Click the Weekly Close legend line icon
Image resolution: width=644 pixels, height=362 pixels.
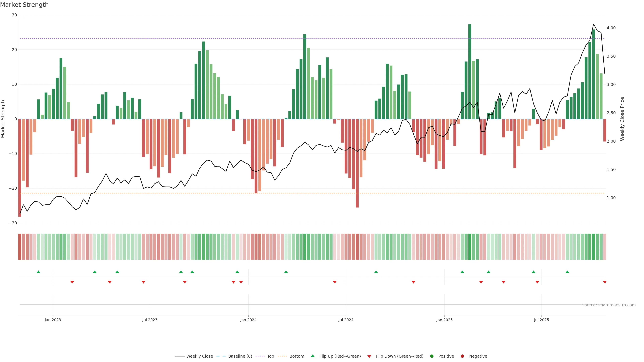tap(179, 356)
